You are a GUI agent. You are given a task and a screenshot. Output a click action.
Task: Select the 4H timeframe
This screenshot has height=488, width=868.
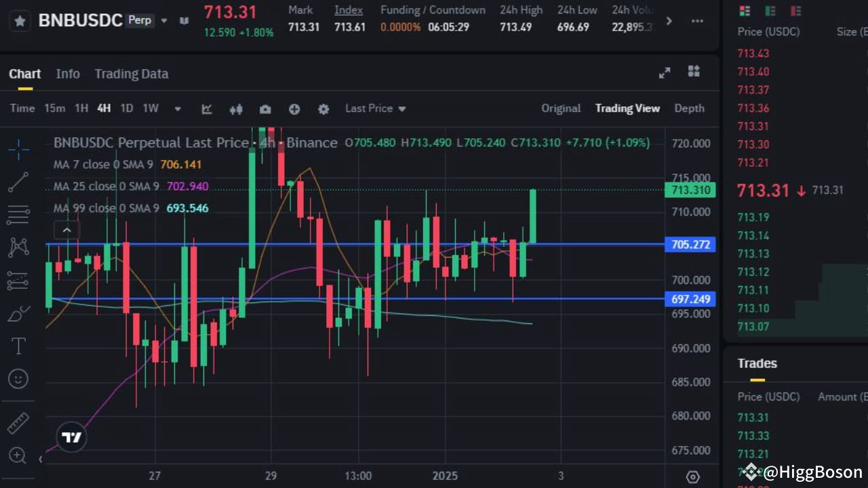coord(104,108)
